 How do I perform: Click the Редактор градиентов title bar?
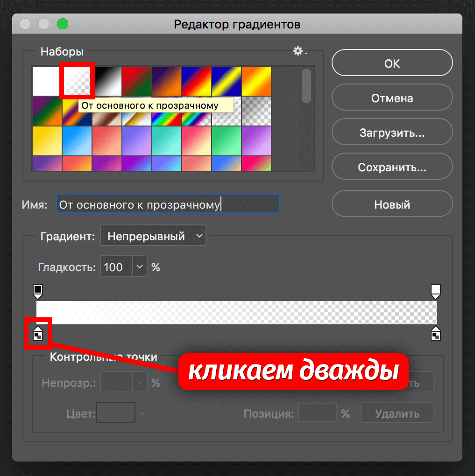pos(237,24)
